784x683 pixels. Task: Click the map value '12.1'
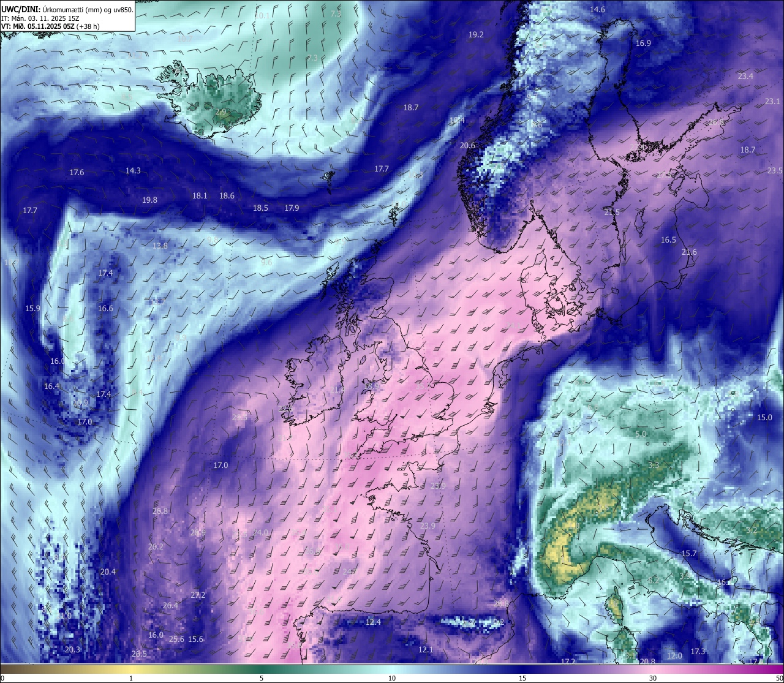pyautogui.click(x=426, y=650)
